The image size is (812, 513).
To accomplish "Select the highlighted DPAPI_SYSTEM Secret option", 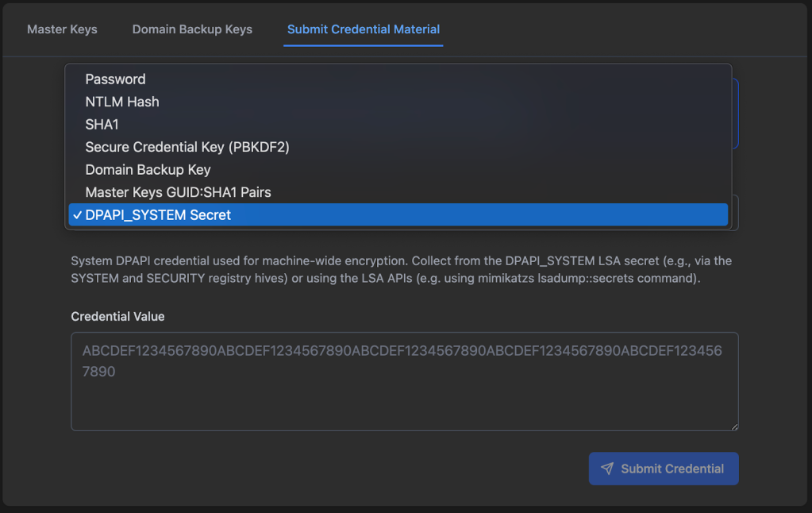I will (158, 214).
